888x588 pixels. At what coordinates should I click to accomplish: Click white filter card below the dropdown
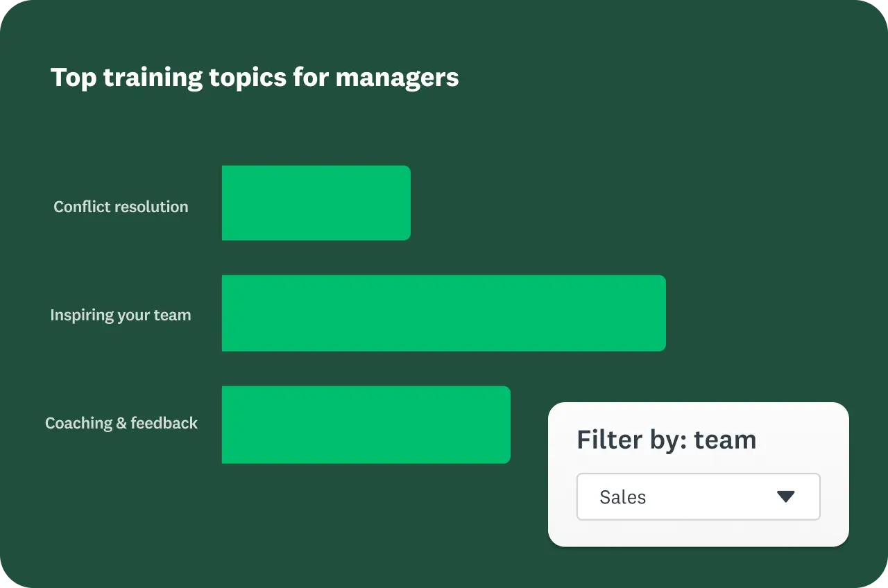698,533
